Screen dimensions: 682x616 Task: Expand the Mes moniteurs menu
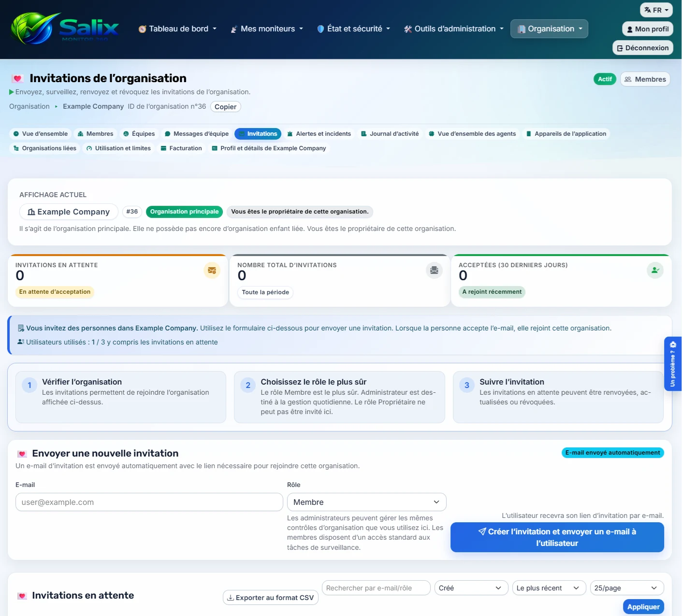(267, 29)
